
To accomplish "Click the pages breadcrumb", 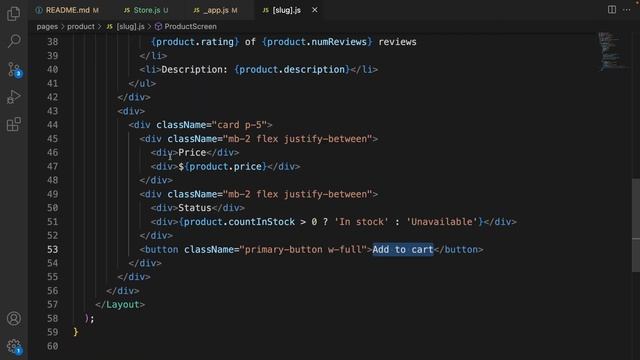I will pos(47,27).
